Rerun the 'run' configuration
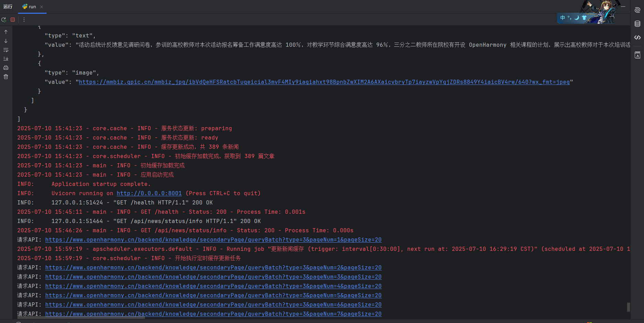Viewport: 644px width, 323px height. click(4, 20)
